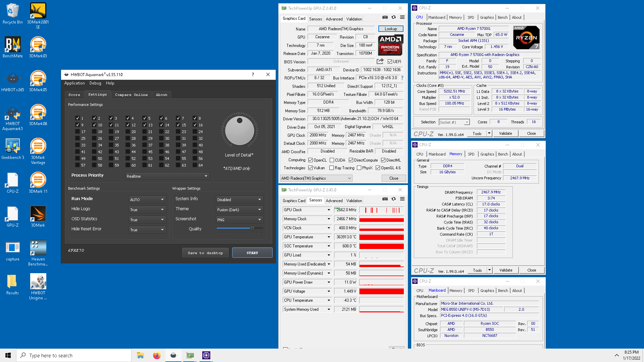Image resolution: width=644 pixels, height=362 pixels.
Task: Open the 3DMark Vantage desktop shortcut
Action: click(x=38, y=151)
